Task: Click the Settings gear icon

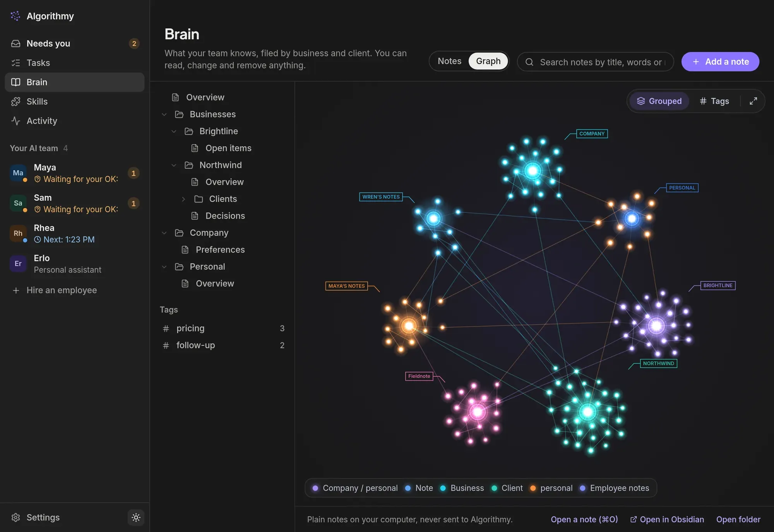Action: pyautogui.click(x=15, y=517)
